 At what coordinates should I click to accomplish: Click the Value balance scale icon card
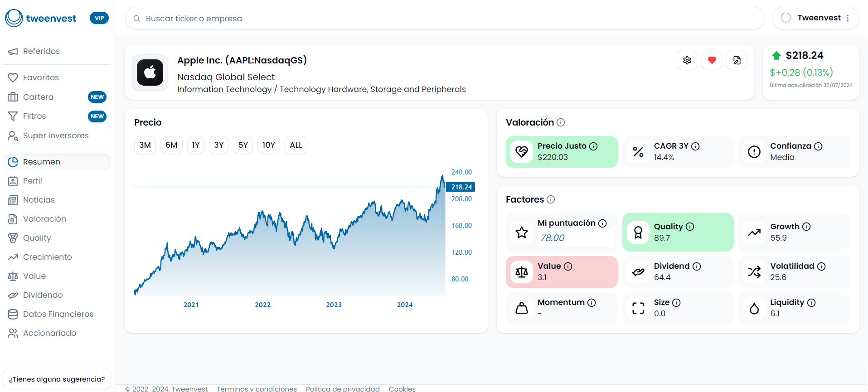pos(522,272)
